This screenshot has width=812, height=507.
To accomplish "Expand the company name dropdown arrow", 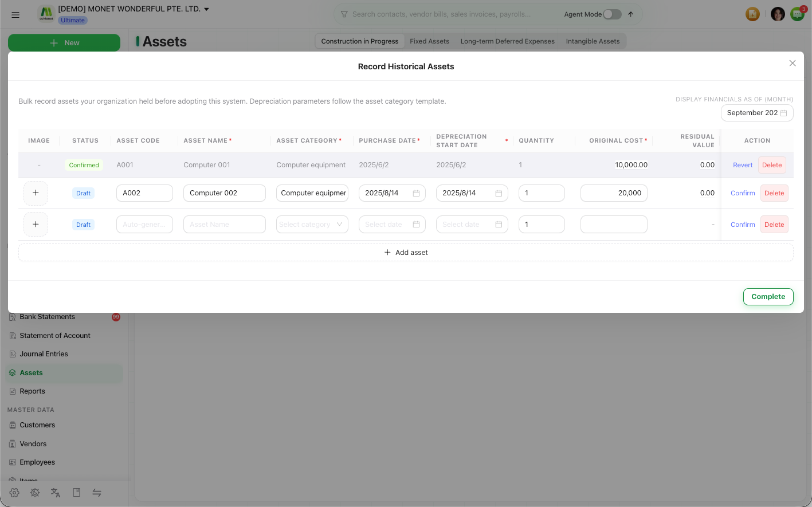I will [x=207, y=9].
